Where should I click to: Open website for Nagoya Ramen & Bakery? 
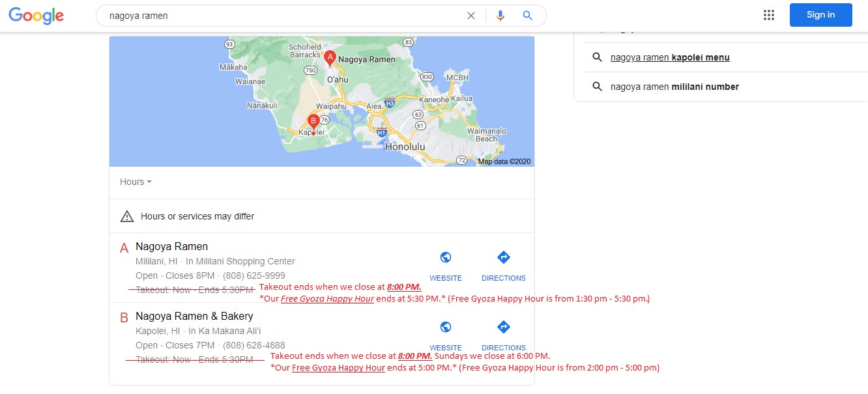446,335
